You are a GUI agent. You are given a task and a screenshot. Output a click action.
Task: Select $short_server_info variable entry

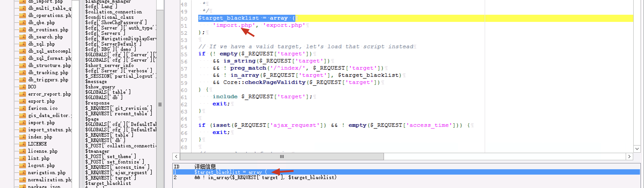tap(109, 65)
